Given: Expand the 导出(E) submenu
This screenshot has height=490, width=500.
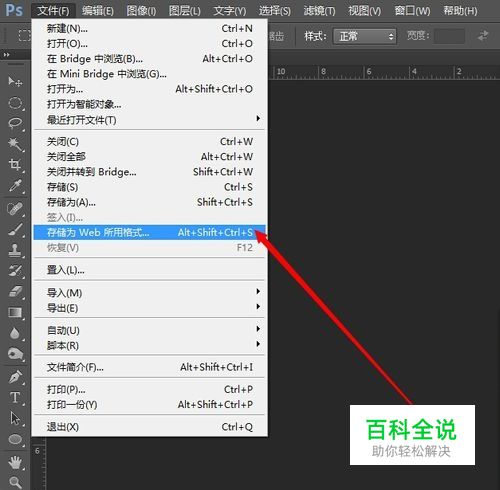Looking at the screenshot, I should (x=150, y=308).
